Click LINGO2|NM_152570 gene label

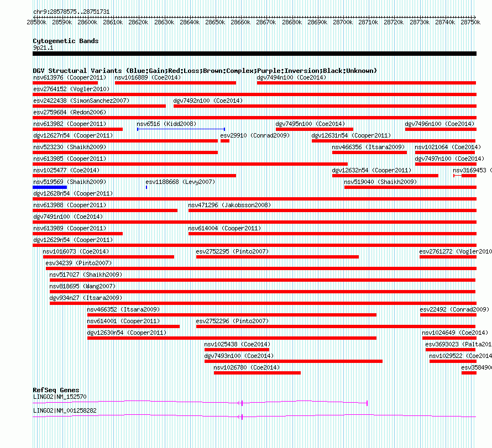click(x=60, y=397)
